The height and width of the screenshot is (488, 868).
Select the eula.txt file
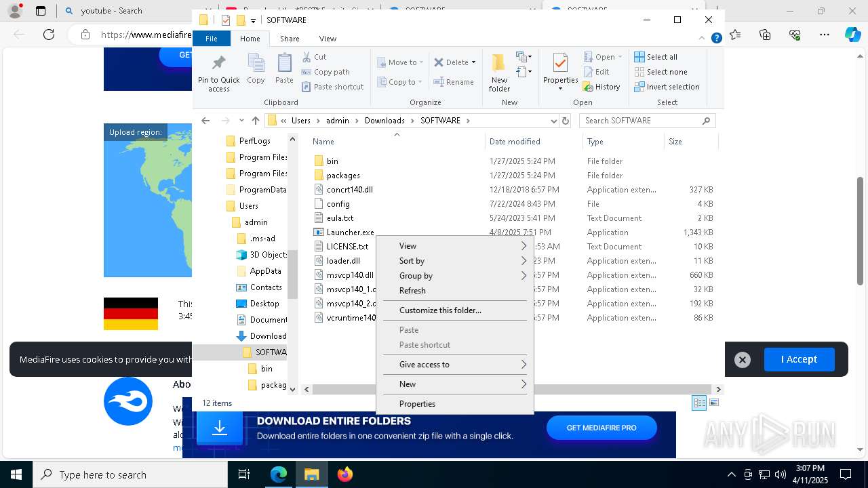(x=340, y=218)
